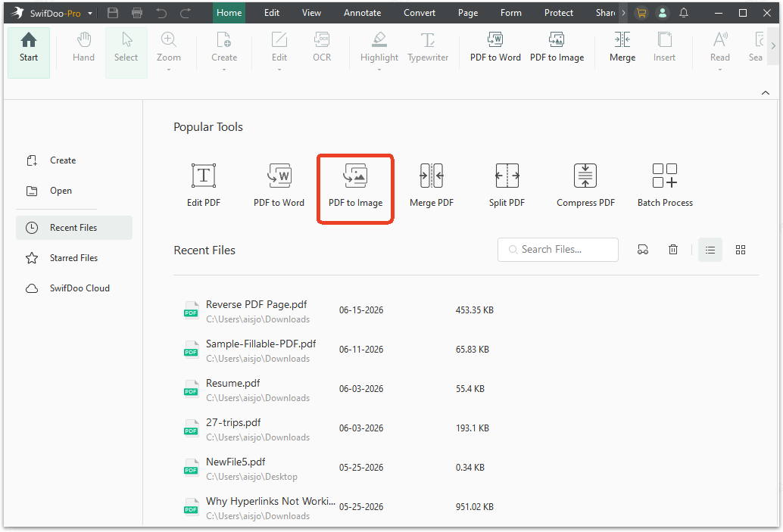Expand the Edit tool dropdown arrow

pyautogui.click(x=279, y=70)
